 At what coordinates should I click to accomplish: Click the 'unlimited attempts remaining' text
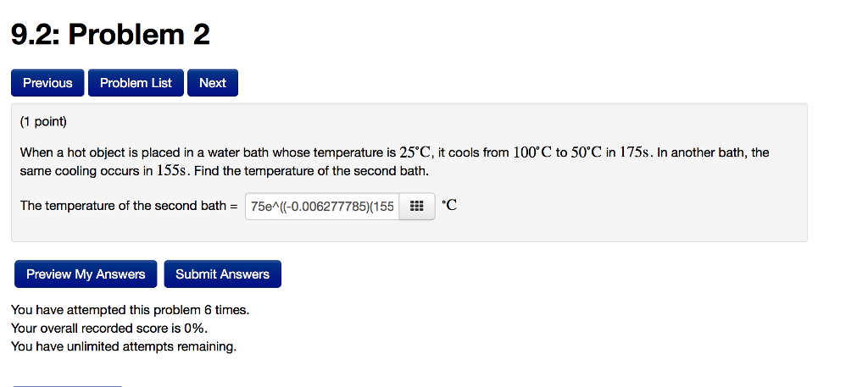tap(153, 347)
